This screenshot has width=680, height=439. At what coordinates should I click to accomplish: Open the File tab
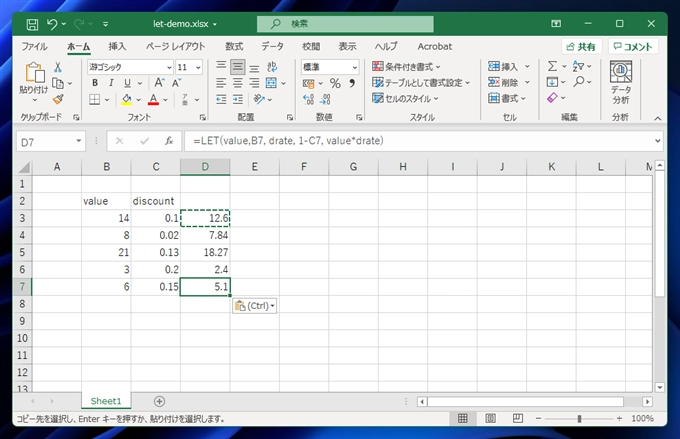point(35,46)
